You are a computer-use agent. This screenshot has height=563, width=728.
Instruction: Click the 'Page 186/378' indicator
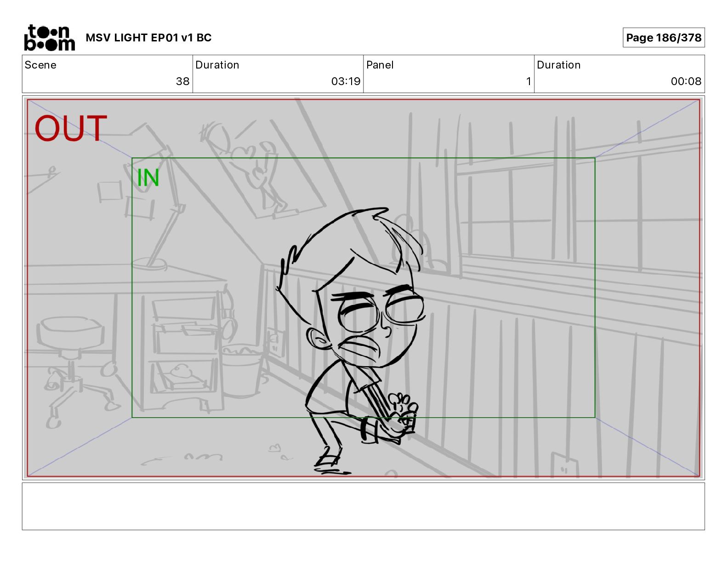[x=664, y=38]
